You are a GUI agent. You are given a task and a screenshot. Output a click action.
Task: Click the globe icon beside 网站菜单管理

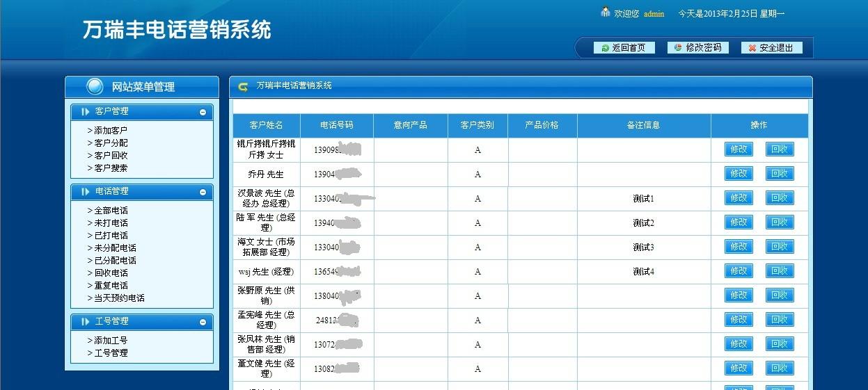click(x=95, y=87)
